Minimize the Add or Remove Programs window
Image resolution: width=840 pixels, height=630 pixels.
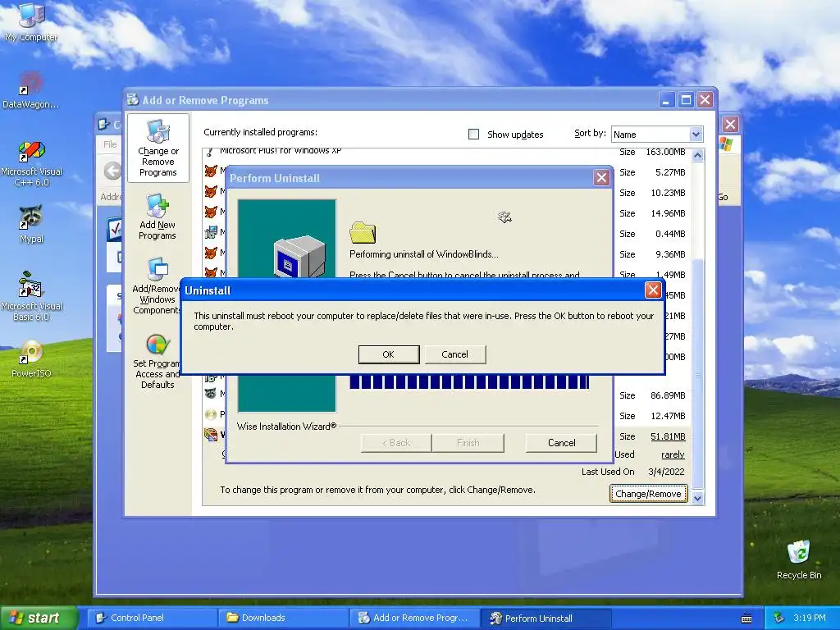pyautogui.click(x=666, y=99)
